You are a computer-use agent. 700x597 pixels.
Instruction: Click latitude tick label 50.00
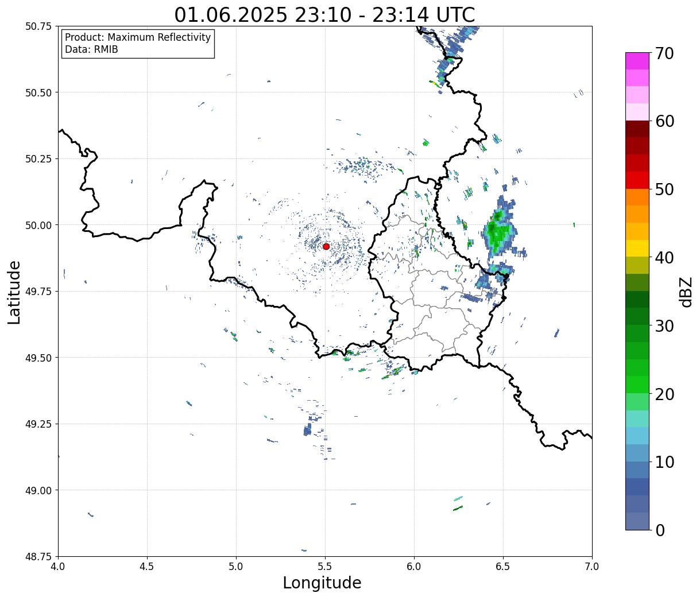point(38,225)
